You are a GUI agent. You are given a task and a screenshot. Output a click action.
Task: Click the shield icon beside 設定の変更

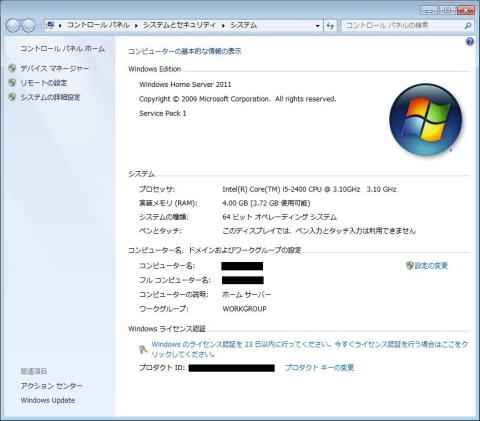[409, 266]
